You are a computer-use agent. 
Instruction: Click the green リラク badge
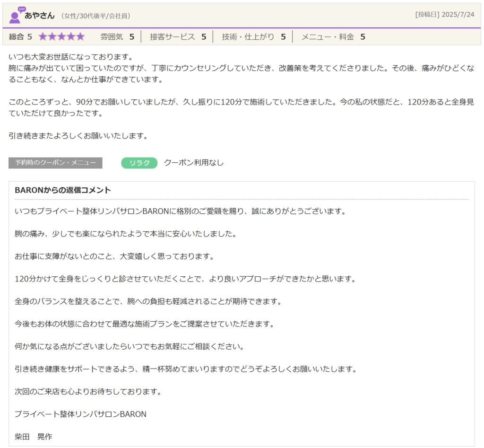(x=139, y=163)
